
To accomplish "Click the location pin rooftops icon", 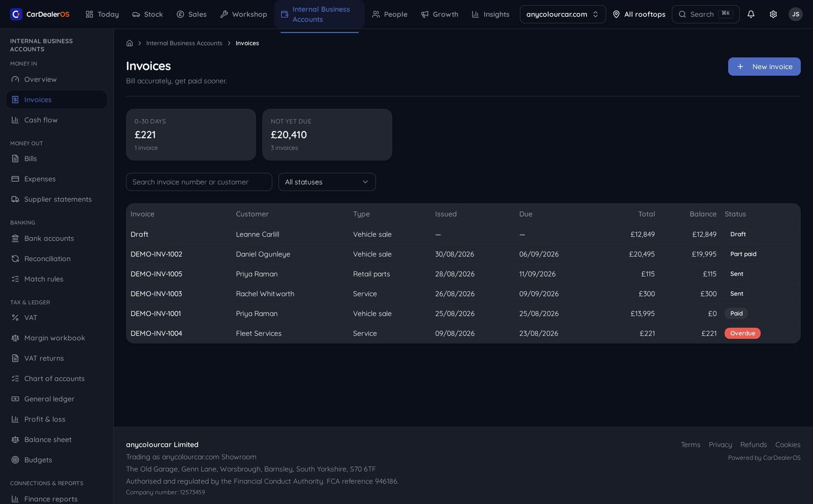I will point(616,14).
